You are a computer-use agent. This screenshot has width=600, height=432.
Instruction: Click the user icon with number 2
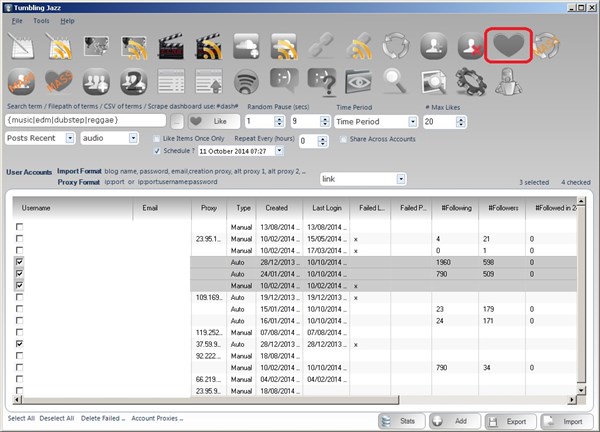(x=134, y=82)
